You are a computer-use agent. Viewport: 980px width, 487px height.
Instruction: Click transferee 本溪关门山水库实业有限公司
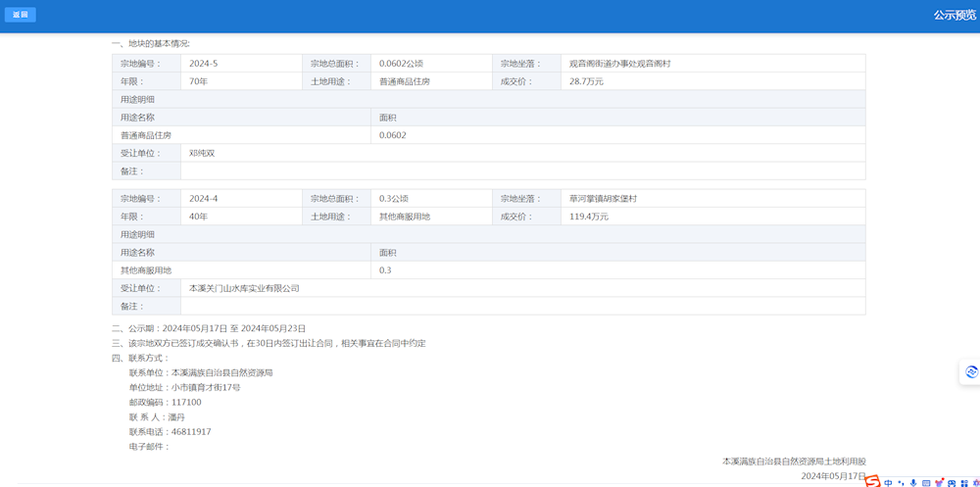(244, 288)
